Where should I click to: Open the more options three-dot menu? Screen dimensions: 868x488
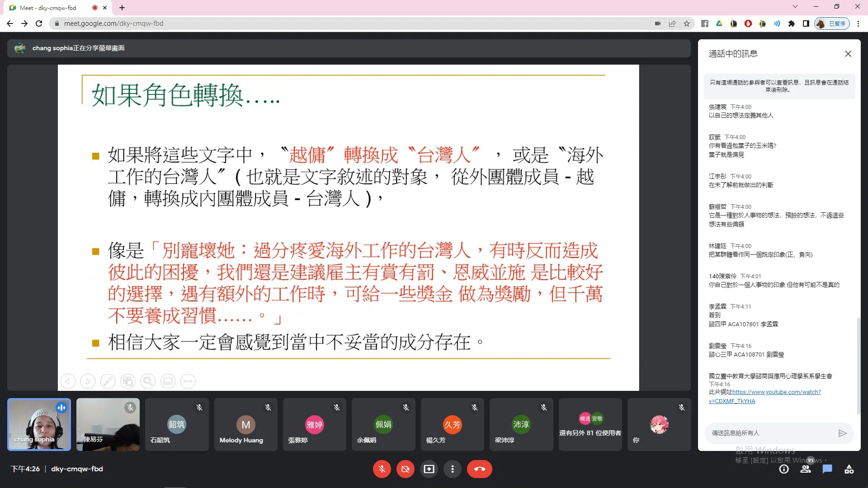[x=453, y=469]
